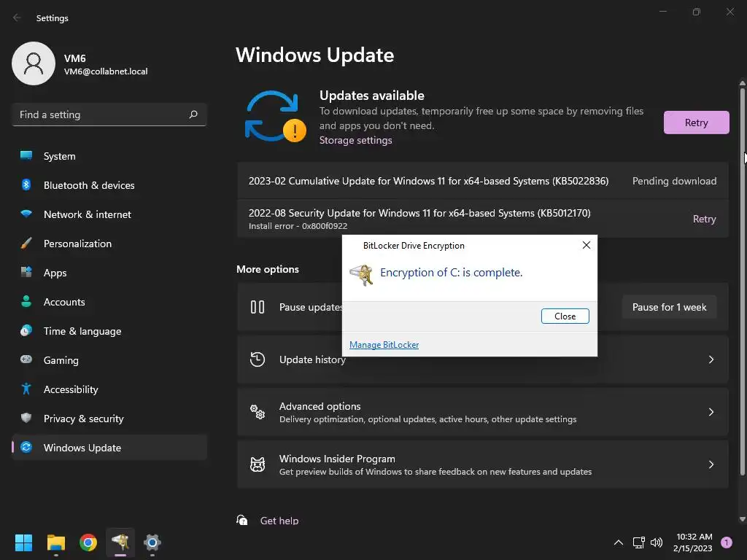The height and width of the screenshot is (560, 747).
Task: Click the Windows Update sync warning icon
Action: 275,116
